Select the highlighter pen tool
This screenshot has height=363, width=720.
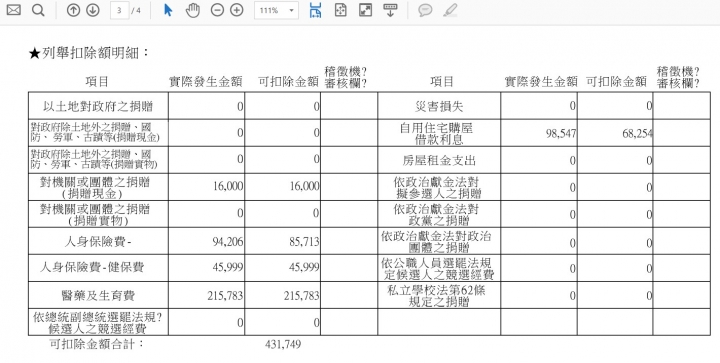click(x=450, y=10)
